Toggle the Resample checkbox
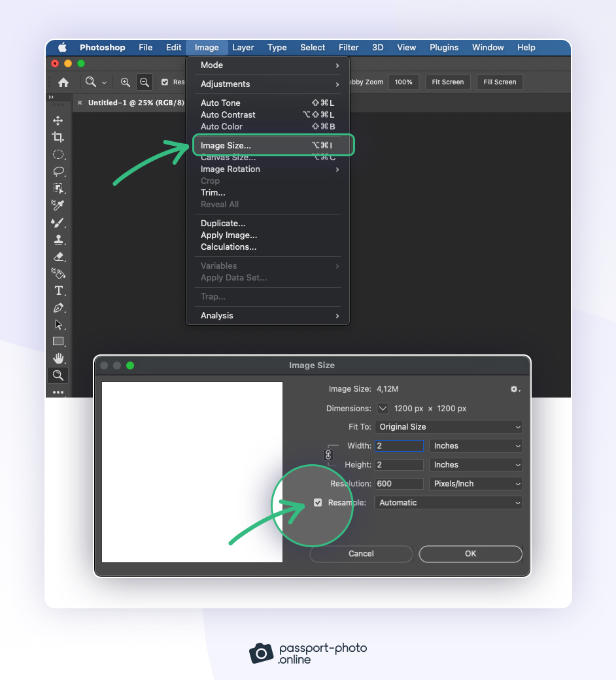 [318, 503]
